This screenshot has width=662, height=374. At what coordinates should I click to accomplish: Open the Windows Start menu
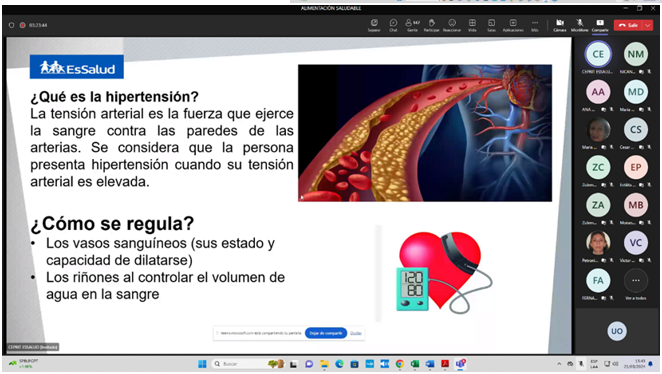coord(202,364)
